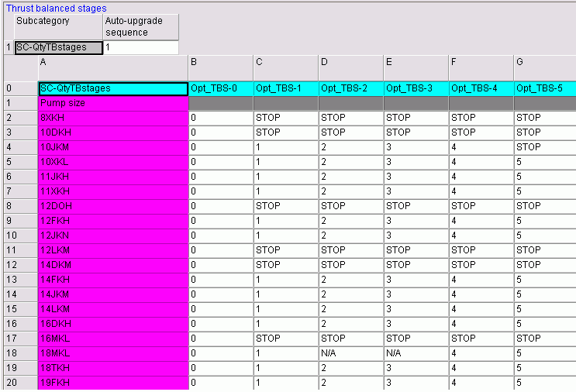Click the Opt_TBS-0 value 0 for 10XKL
Image resolution: width=576 pixels, height=392 pixels.
(221, 162)
